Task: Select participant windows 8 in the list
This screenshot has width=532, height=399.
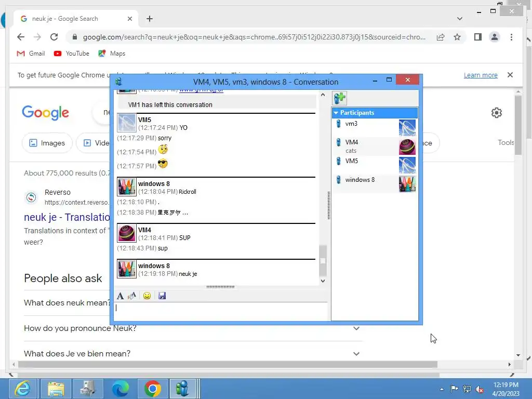Action: click(x=375, y=183)
